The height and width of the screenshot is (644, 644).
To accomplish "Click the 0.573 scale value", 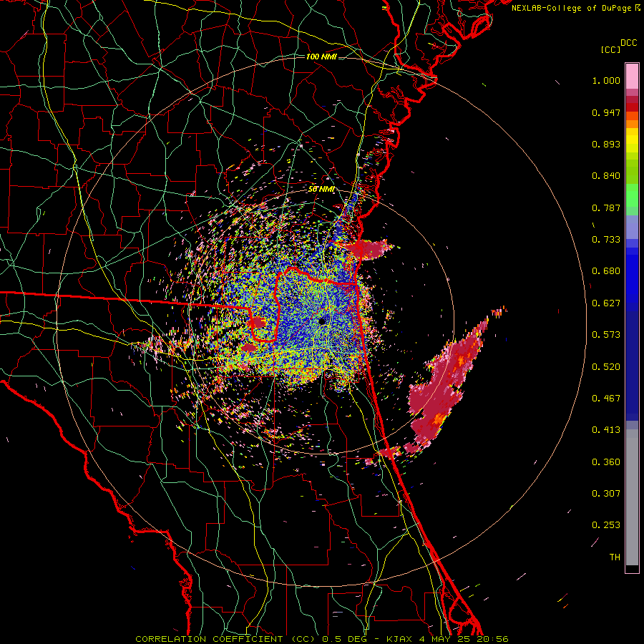I will point(606,335).
